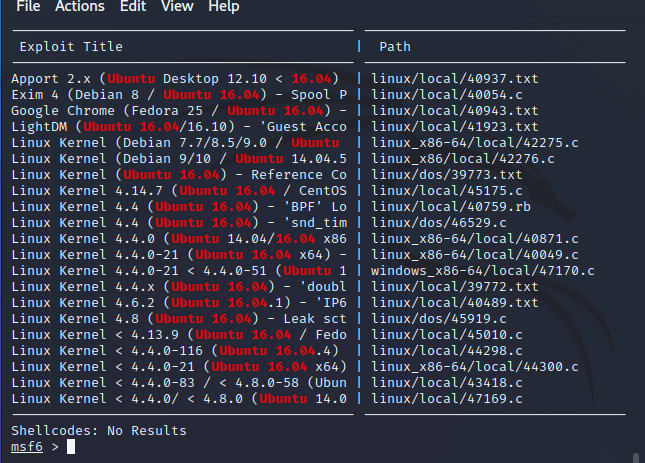
Task: Select the path linux/local/44298.c
Action: tap(447, 351)
